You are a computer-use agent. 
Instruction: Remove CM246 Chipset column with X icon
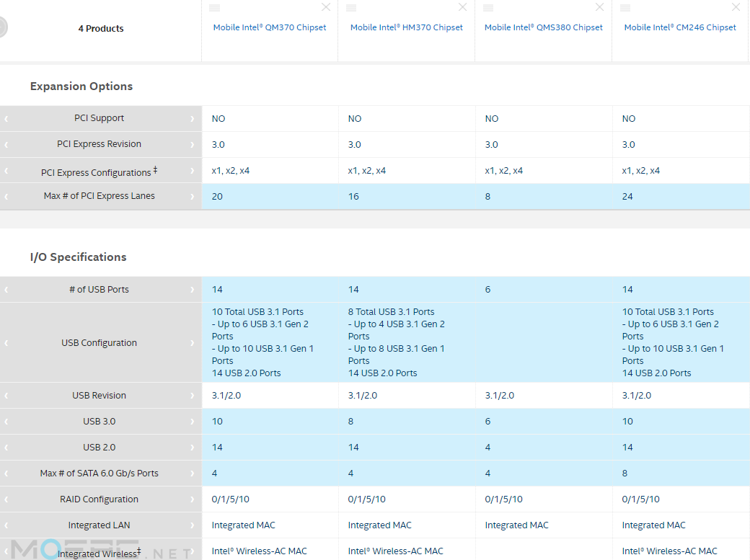[x=736, y=7]
